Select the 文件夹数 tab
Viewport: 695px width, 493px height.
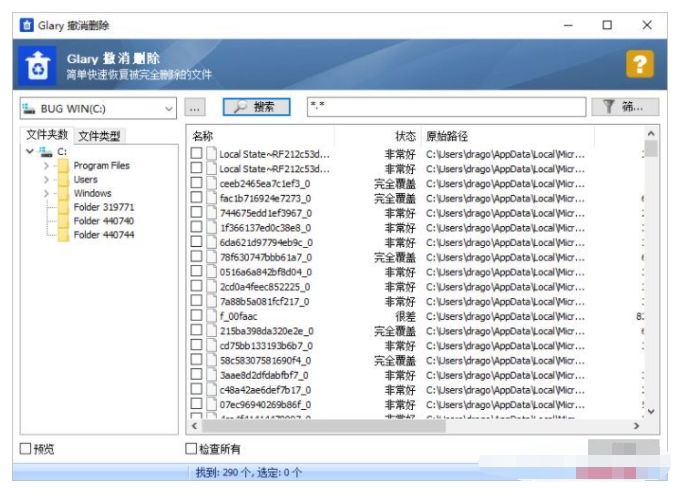tap(47, 135)
